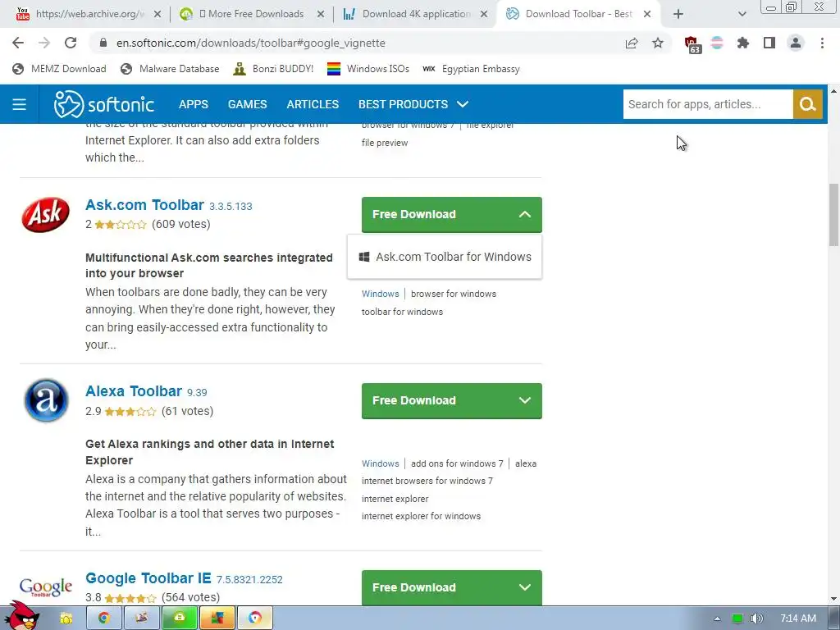Open the Egyptian Embassy bookmark
This screenshot has height=630, width=840.
(x=472, y=69)
